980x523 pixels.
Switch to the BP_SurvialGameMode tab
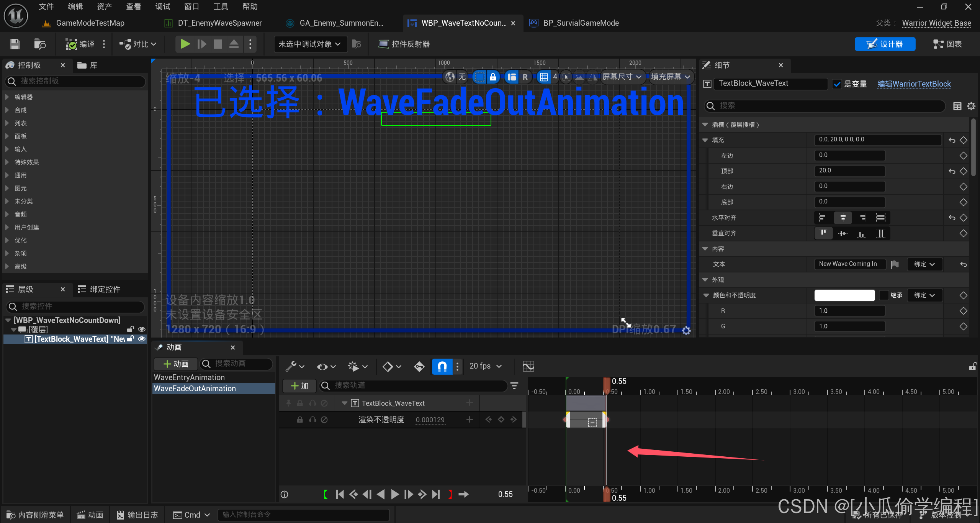tap(580, 23)
